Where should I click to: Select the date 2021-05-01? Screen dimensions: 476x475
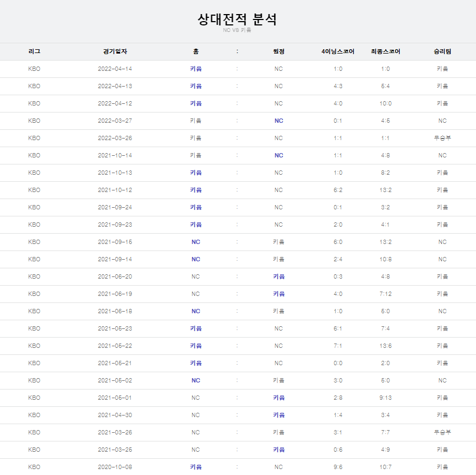coord(115,398)
